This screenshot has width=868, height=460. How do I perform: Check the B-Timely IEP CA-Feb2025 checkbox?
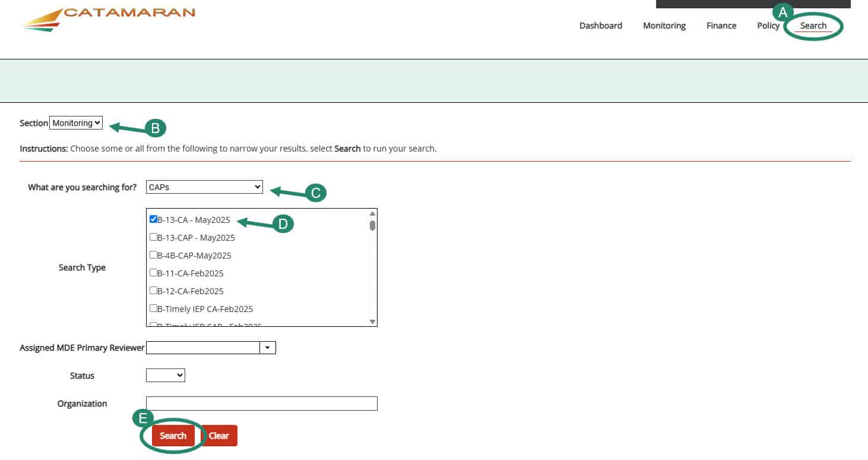(154, 308)
